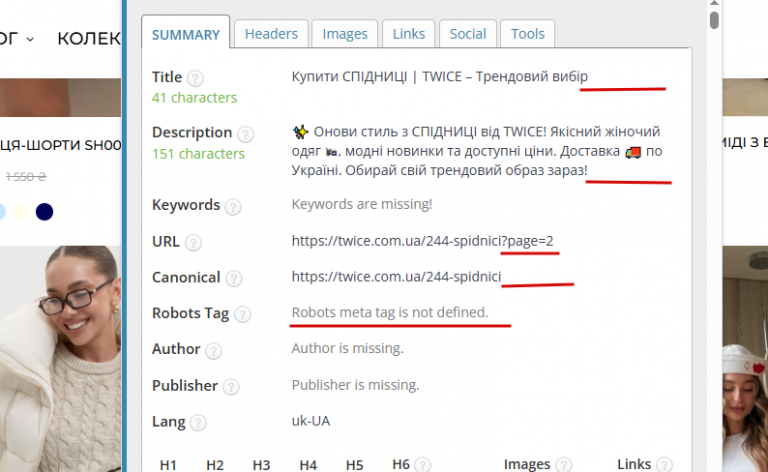Click the canonical URL 244-spidnici
This screenshot has width=768, height=472.
[x=396, y=277]
